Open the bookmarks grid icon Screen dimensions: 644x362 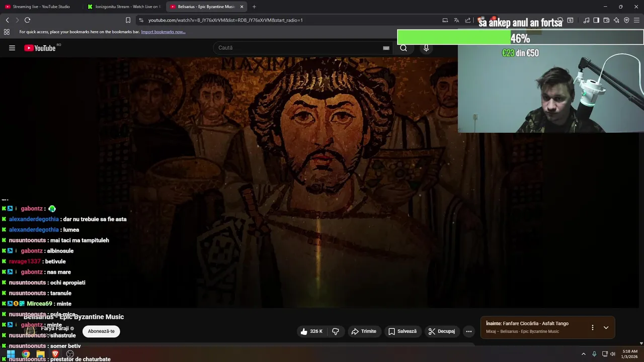pos(7,32)
